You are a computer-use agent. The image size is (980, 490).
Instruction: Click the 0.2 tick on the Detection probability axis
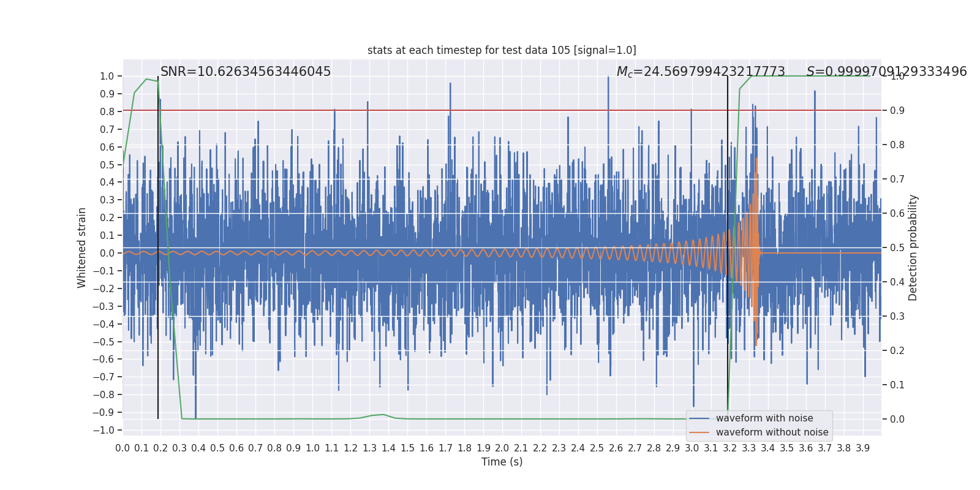(x=897, y=351)
